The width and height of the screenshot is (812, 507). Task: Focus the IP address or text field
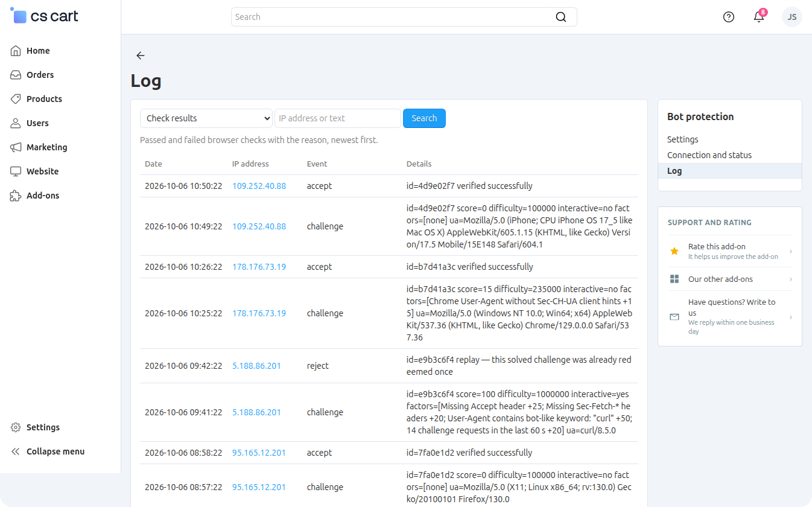coord(338,118)
